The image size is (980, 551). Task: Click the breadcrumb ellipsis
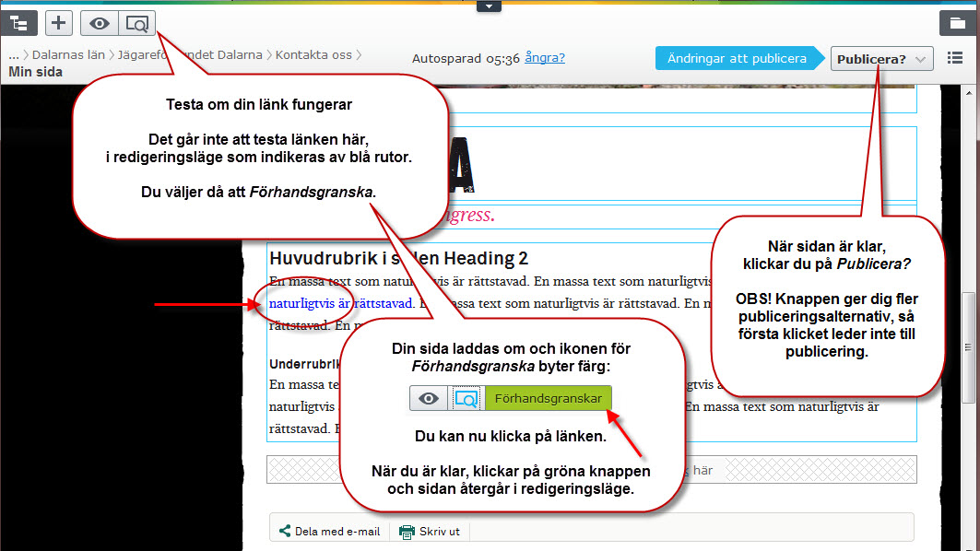[13, 55]
